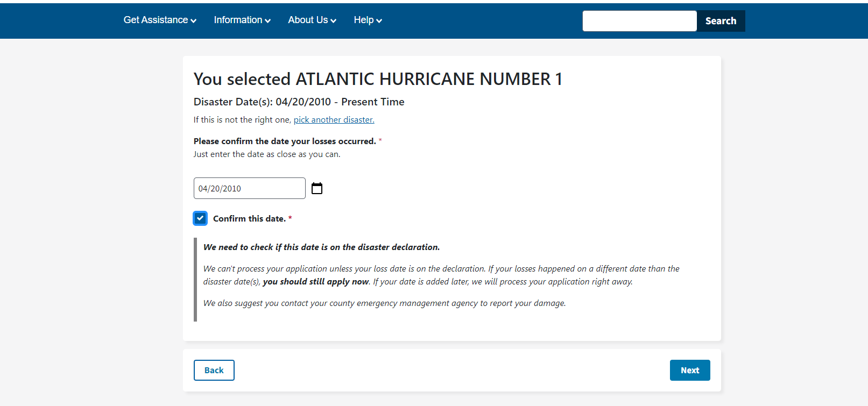Open the About Us menu label
The height and width of the screenshot is (406, 868).
point(308,20)
